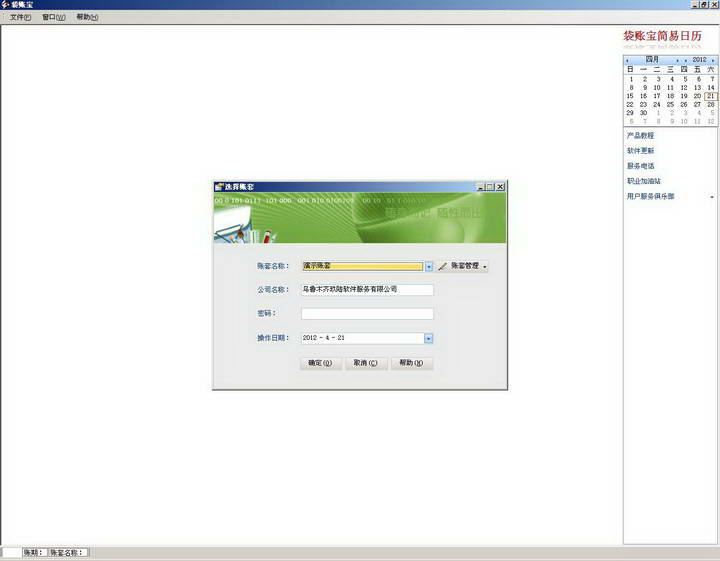Image resolution: width=720 pixels, height=561 pixels.
Task: Open the 账套管理 account management dropdown button
Action: [463, 267]
